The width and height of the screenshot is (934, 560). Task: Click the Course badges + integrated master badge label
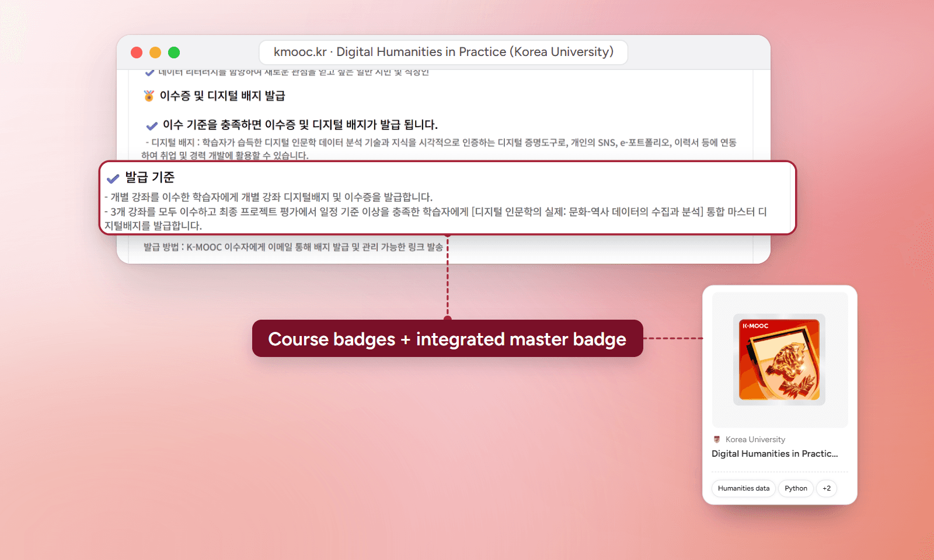click(x=447, y=339)
